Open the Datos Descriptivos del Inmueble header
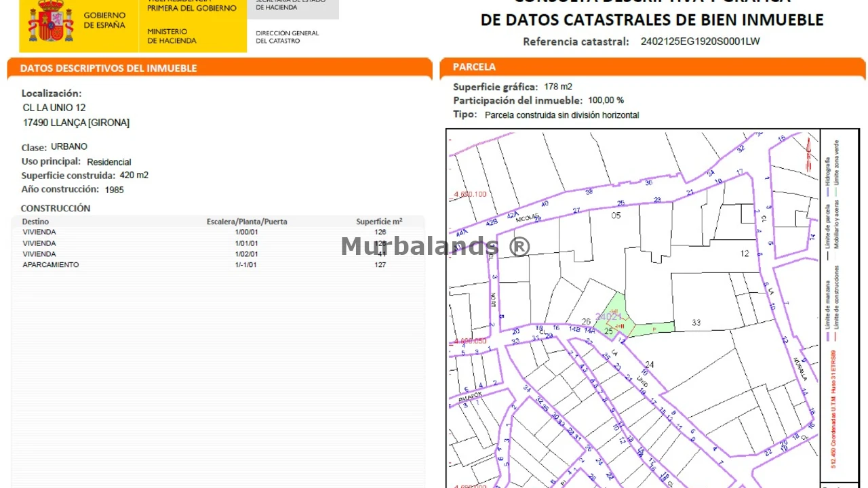 coord(108,68)
